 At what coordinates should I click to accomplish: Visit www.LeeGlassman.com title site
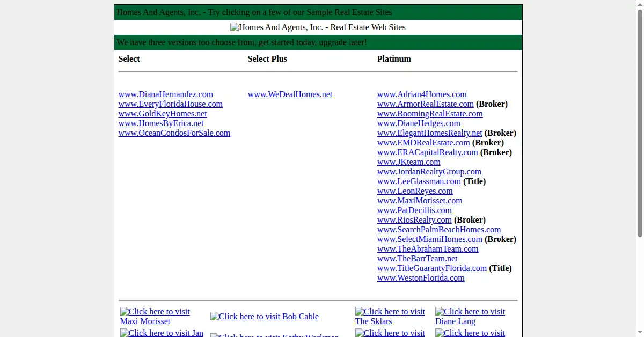(419, 181)
